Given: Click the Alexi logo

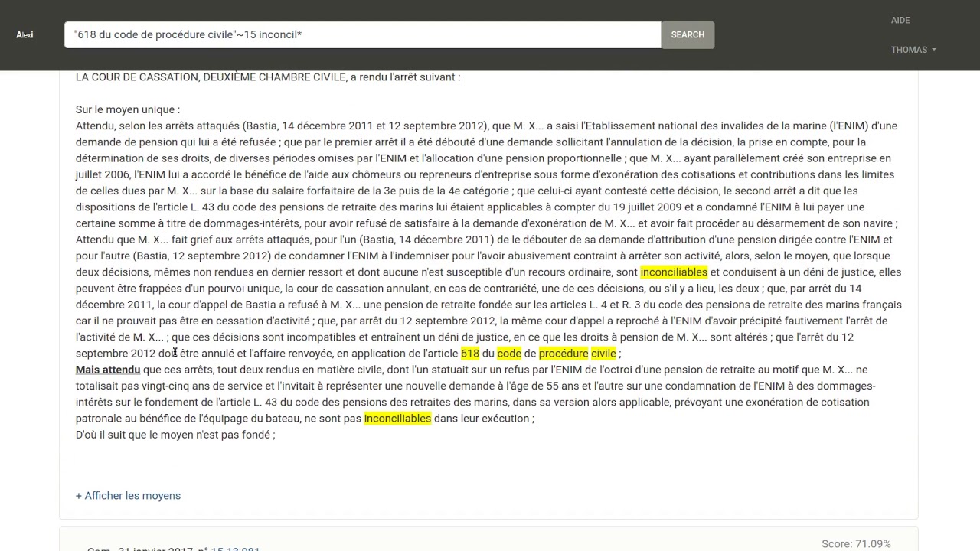Looking at the screenshot, I should click(x=24, y=35).
